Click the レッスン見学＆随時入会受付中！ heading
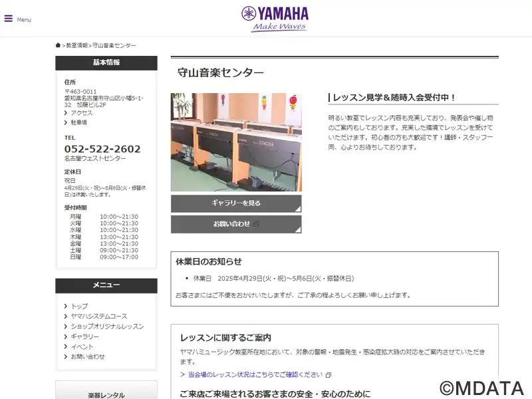 pos(394,98)
